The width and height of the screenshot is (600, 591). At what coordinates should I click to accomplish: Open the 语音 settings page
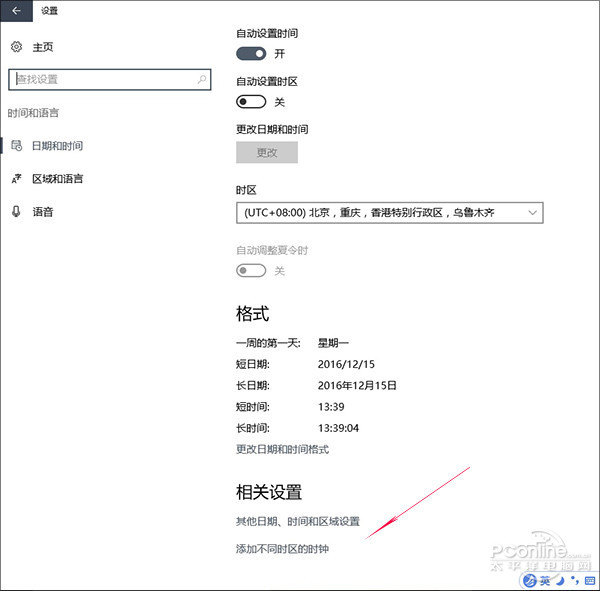coord(43,212)
